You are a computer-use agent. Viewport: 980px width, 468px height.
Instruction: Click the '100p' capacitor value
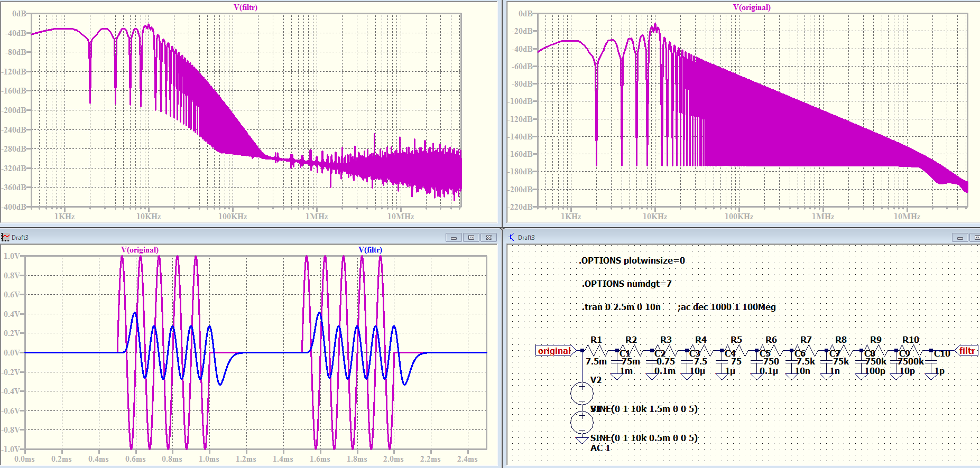click(x=875, y=371)
